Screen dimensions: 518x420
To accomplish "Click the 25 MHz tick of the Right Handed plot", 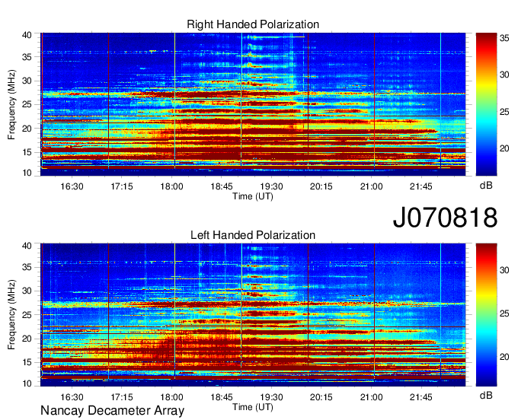I will (x=27, y=104).
